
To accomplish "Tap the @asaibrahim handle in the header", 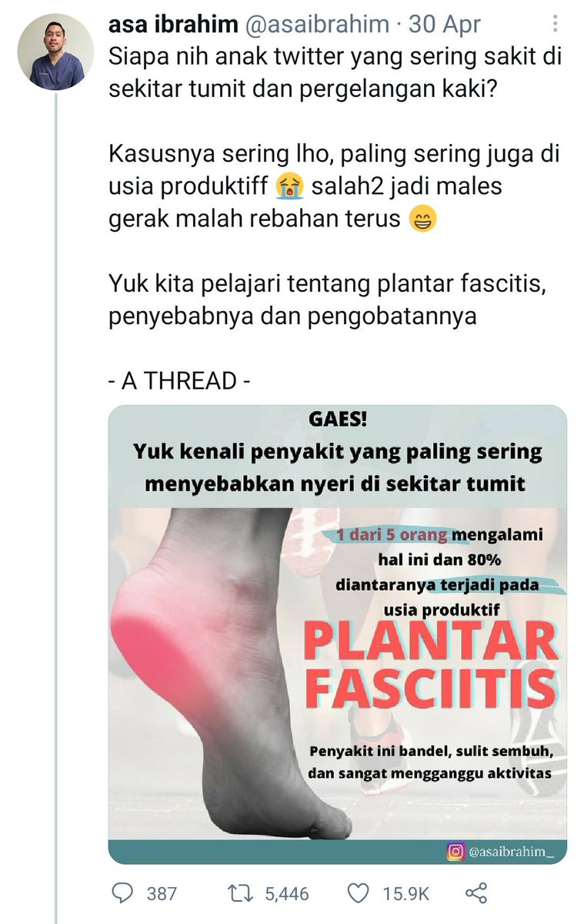I will click(317, 25).
